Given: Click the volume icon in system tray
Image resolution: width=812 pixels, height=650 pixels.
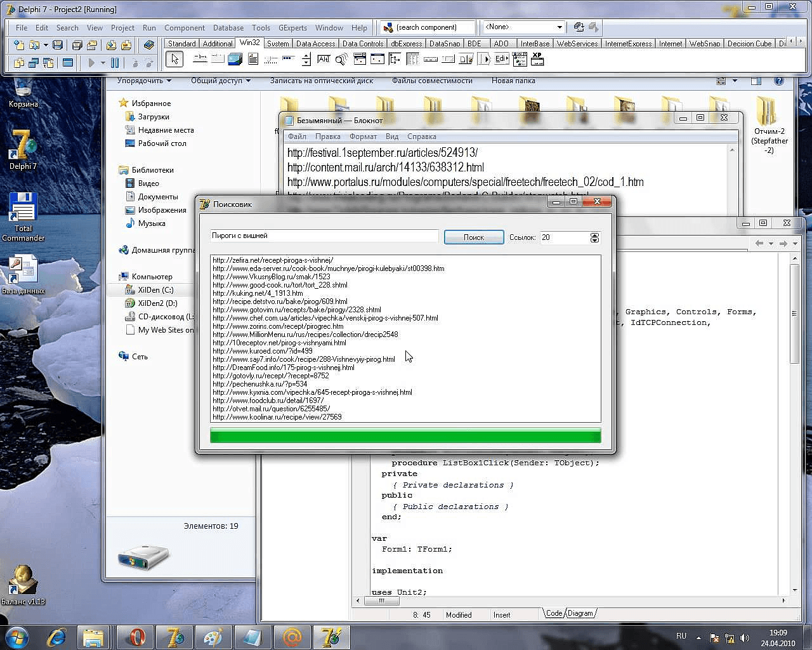Looking at the screenshot, I should (x=745, y=638).
